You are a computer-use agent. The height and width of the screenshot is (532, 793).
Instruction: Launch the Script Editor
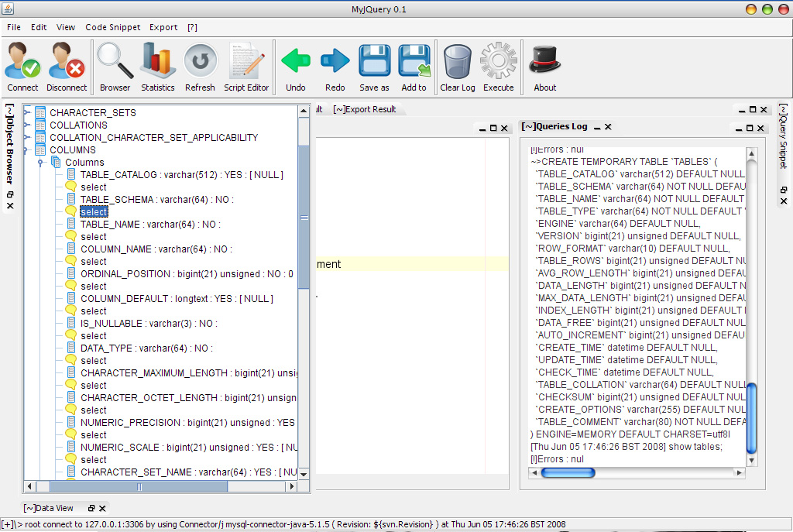246,62
